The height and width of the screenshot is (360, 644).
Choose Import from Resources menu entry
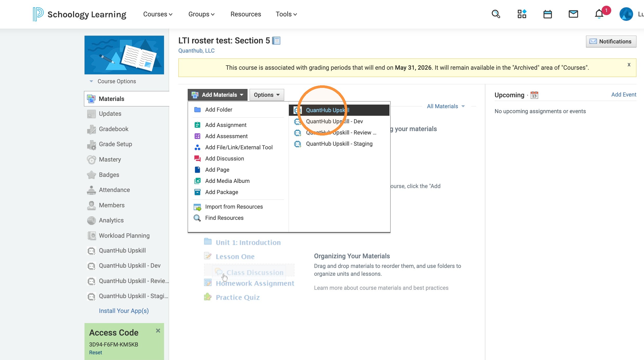pos(234,207)
